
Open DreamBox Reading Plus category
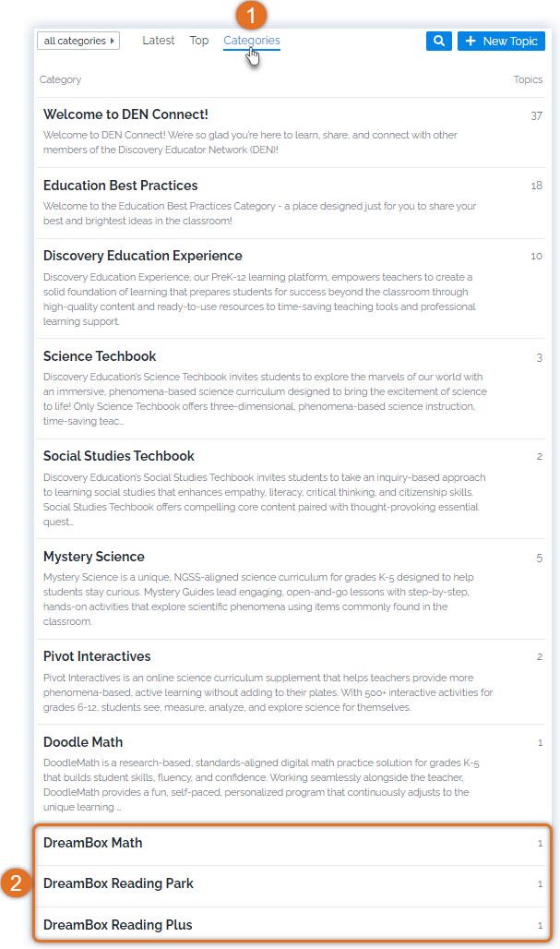point(117,925)
